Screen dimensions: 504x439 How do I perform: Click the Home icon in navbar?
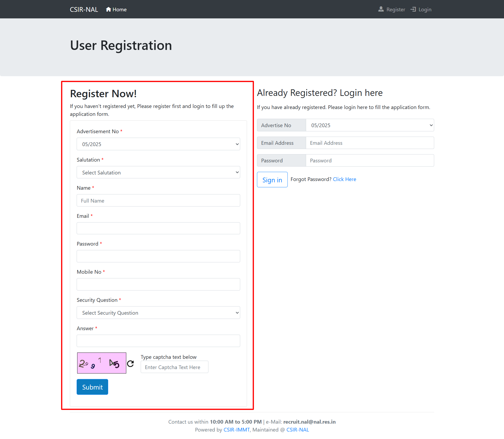coord(108,9)
